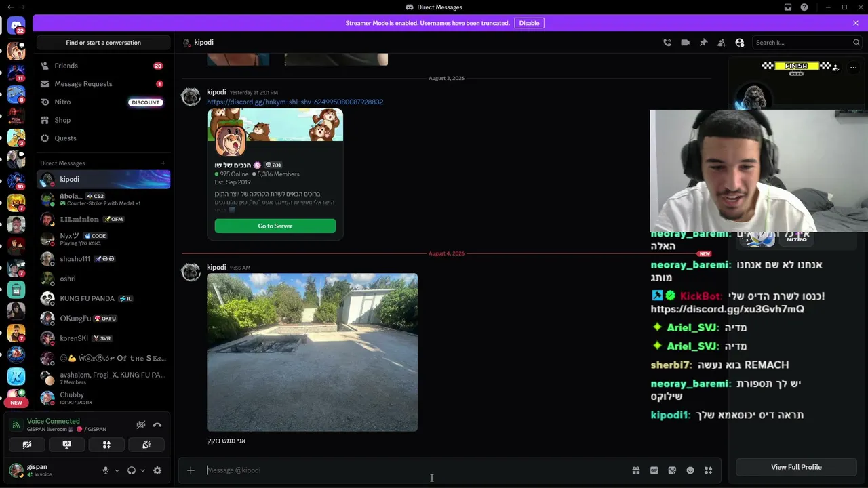Deafen the headphones
Viewport: 868px width, 488px height.
click(132, 470)
